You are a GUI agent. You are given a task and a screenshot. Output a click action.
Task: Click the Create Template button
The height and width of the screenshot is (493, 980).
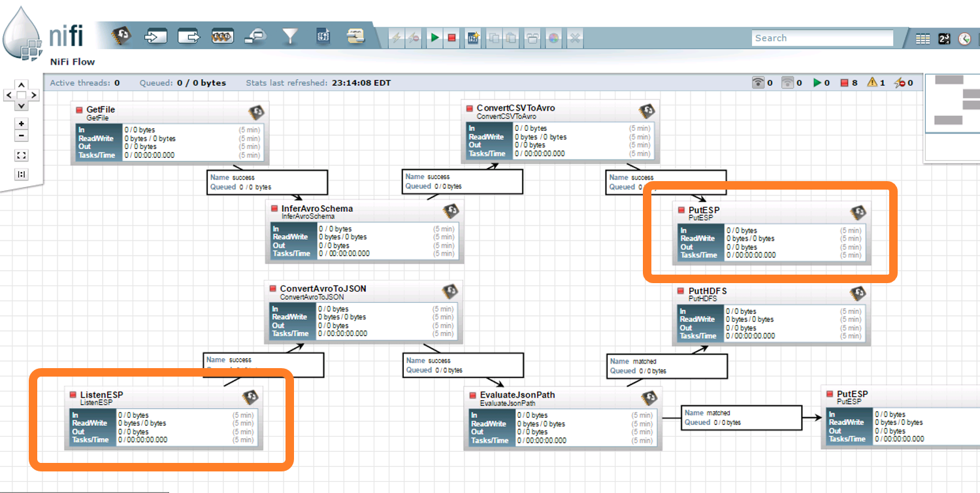tap(472, 38)
